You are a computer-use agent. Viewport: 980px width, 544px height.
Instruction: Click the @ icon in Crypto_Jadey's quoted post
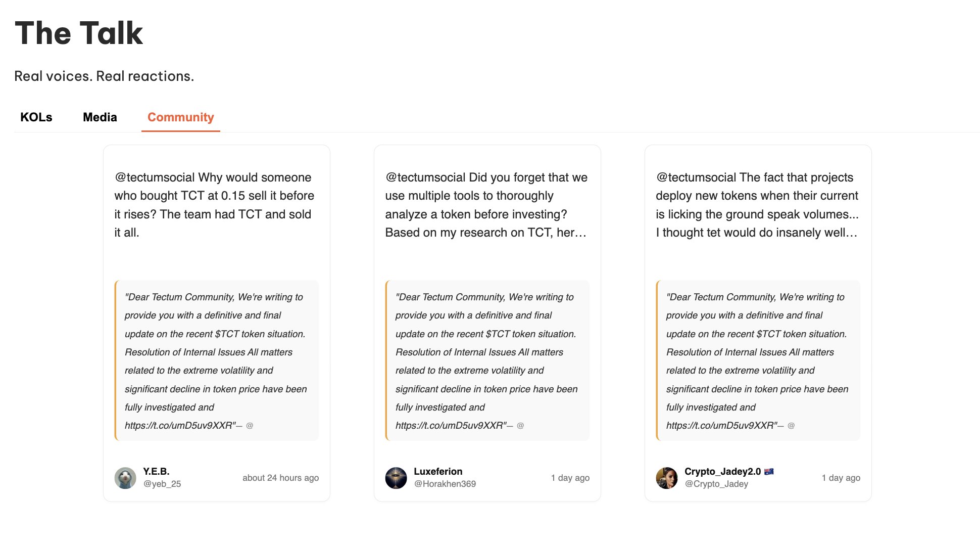pos(791,426)
